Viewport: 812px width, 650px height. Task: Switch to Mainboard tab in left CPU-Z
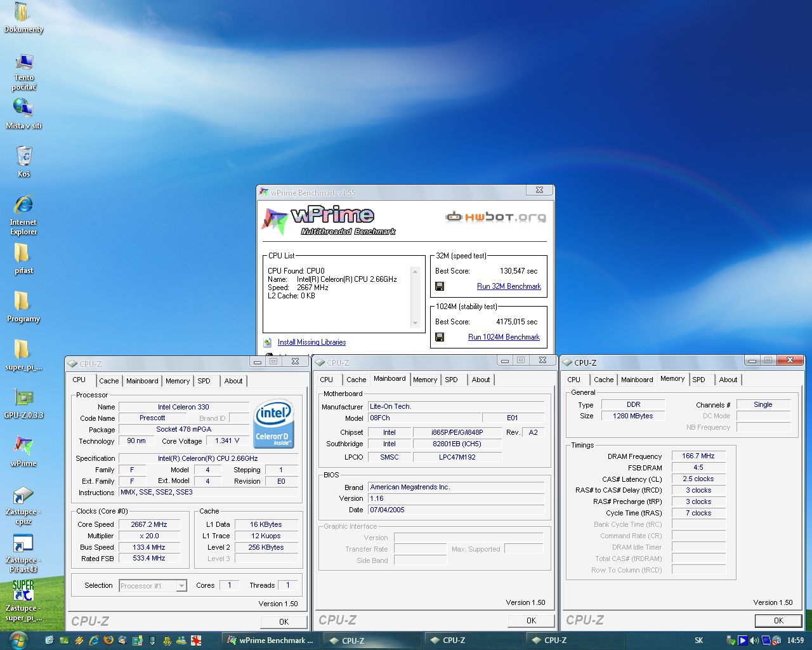click(x=142, y=381)
